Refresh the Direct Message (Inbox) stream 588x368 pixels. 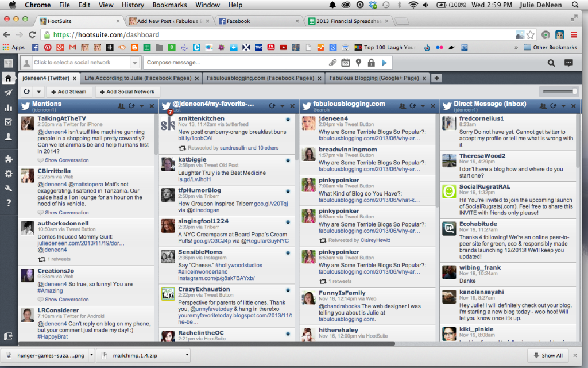(x=553, y=106)
